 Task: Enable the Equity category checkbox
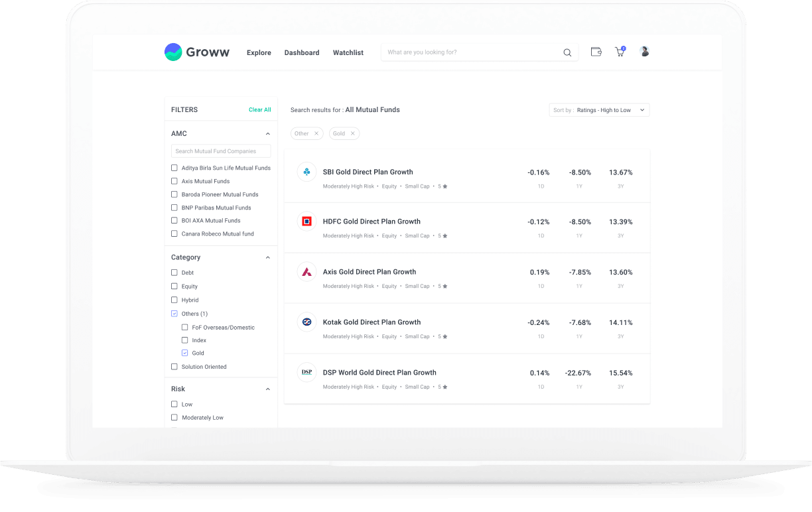click(x=174, y=287)
